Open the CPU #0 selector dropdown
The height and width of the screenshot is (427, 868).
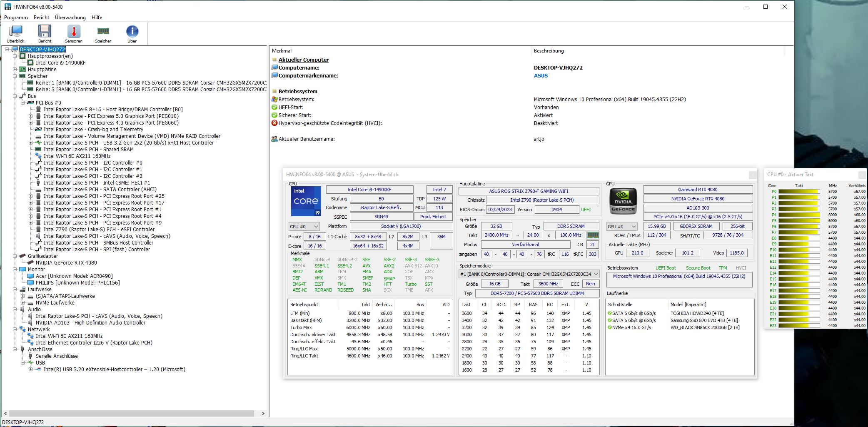[x=304, y=227]
